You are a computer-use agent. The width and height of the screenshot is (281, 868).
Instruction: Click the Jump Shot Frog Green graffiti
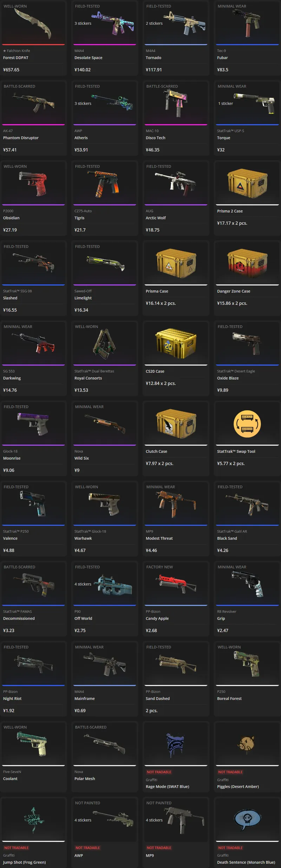pyautogui.click(x=34, y=820)
